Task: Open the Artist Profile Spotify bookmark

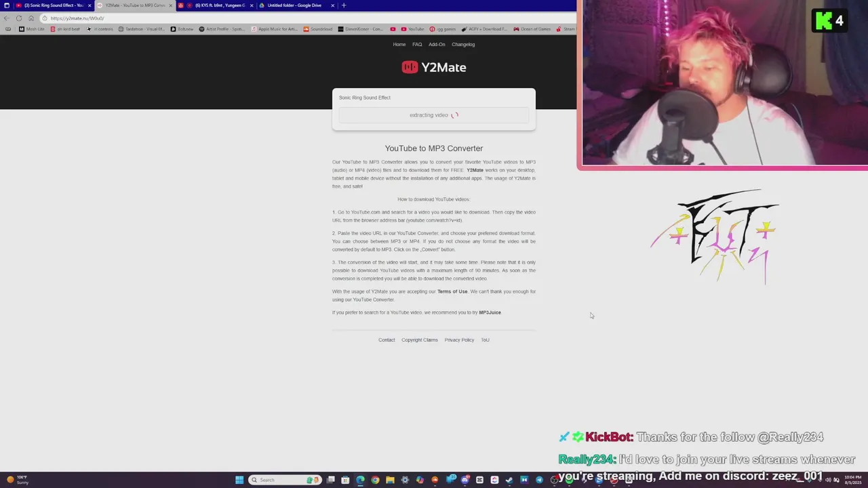Action: pyautogui.click(x=222, y=29)
